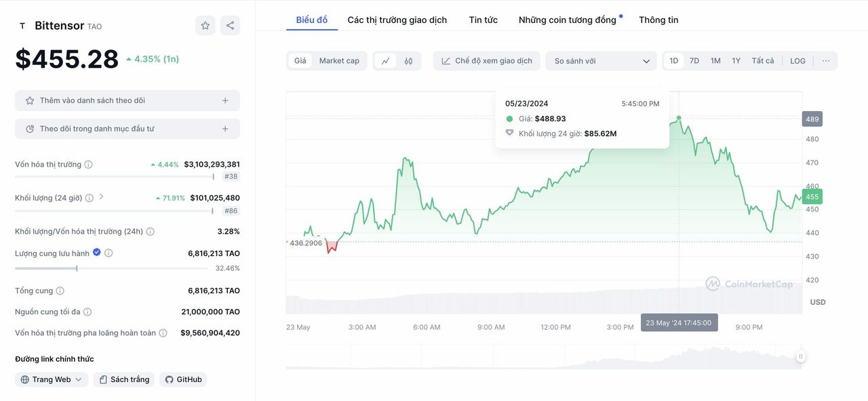The width and height of the screenshot is (868, 401).
Task: Click the market cap rank progress bar
Action: click(115, 177)
